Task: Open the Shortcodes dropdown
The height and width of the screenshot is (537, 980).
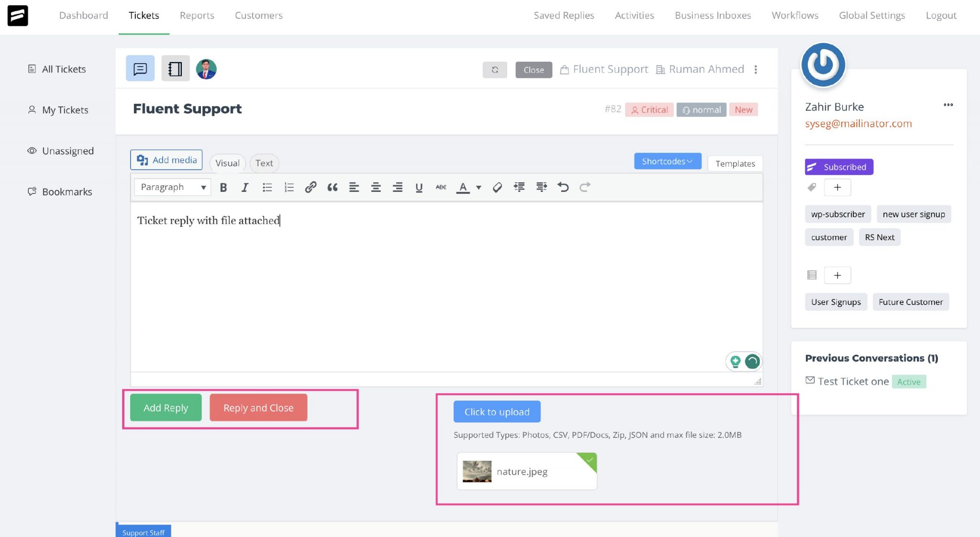Action: 667,161
